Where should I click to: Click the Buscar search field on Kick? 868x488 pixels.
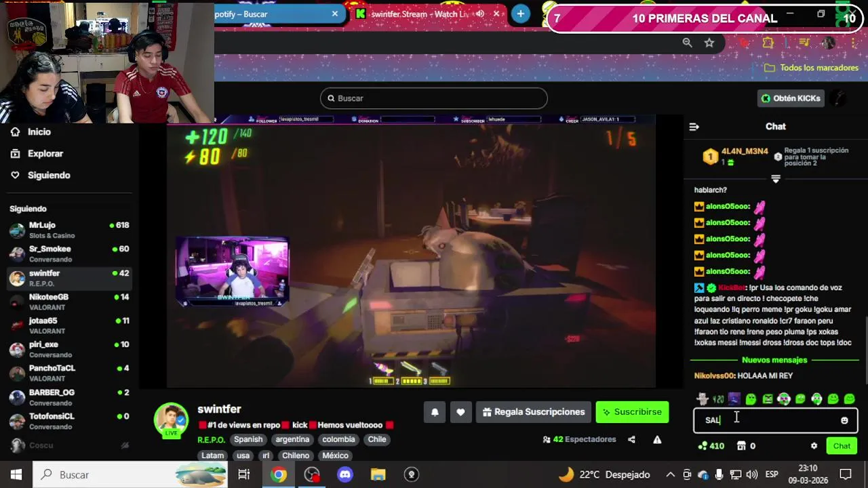coord(434,98)
